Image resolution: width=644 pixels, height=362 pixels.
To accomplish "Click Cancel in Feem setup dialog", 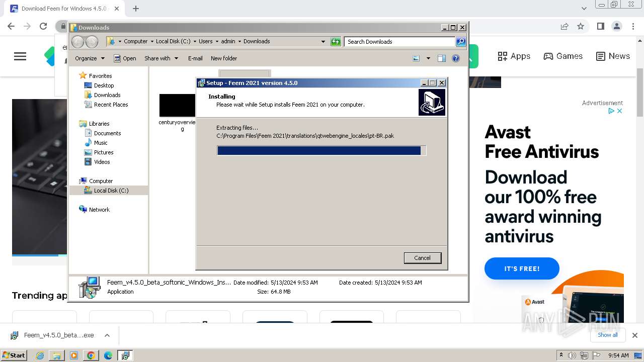I will coord(422,258).
